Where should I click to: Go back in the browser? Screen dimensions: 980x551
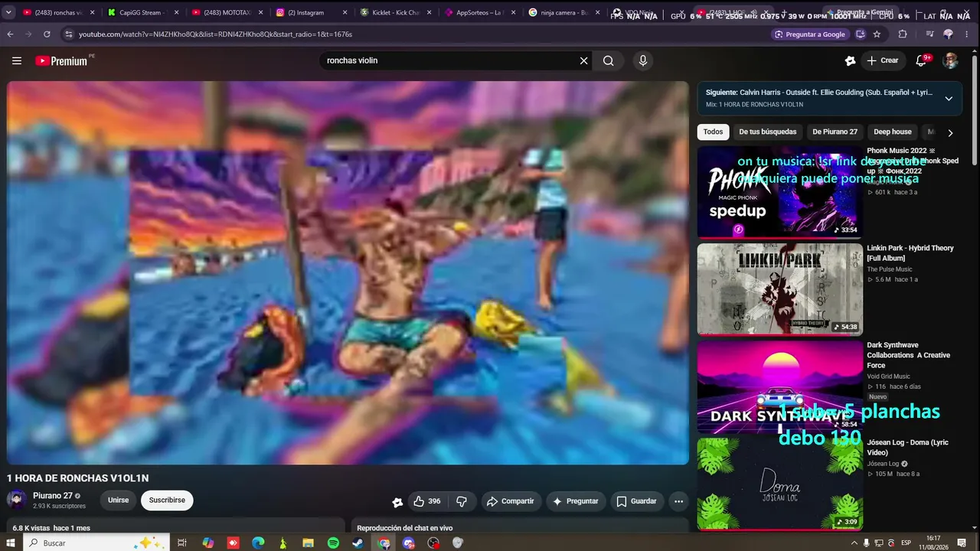coord(10,34)
